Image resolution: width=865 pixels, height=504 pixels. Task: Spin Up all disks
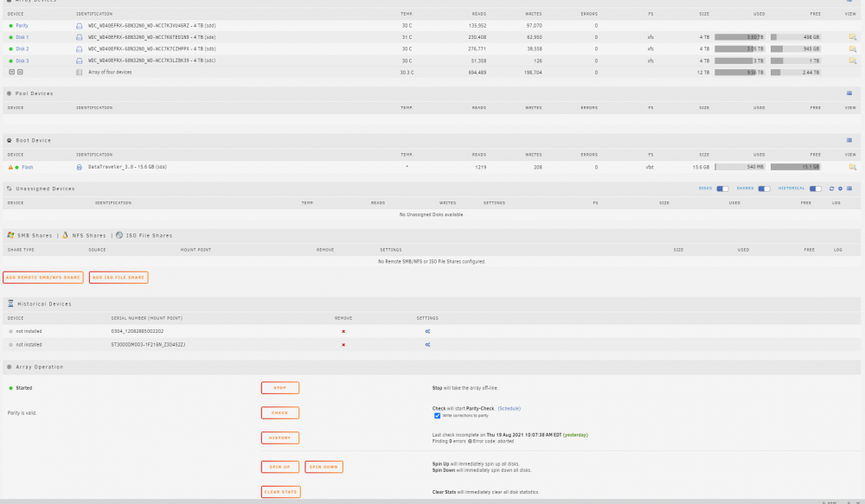280,467
